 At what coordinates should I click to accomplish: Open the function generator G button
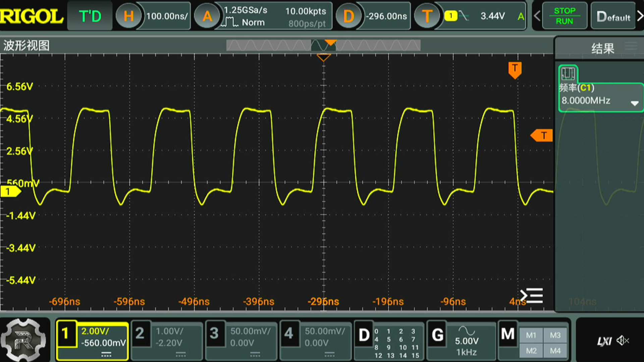(x=437, y=335)
